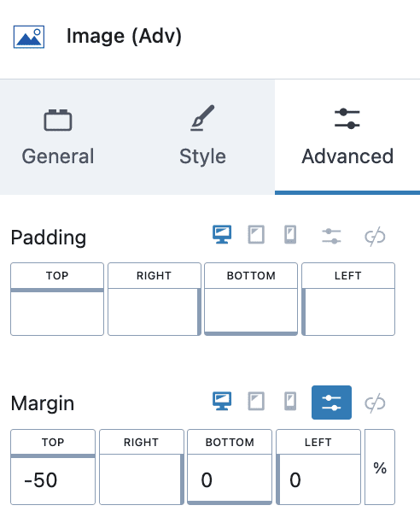
Task: Select tablet device icon for Margin
Action: click(x=256, y=401)
